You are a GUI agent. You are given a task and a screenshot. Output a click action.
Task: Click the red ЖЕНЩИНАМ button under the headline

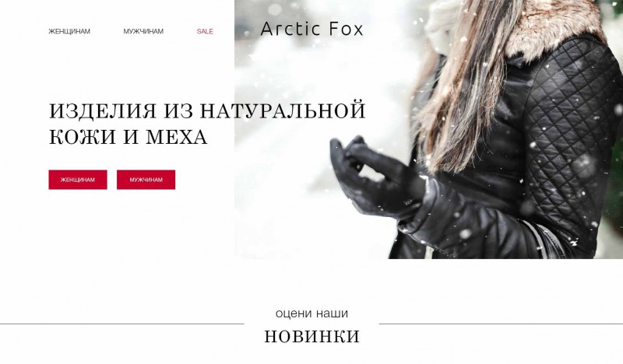pyautogui.click(x=78, y=180)
